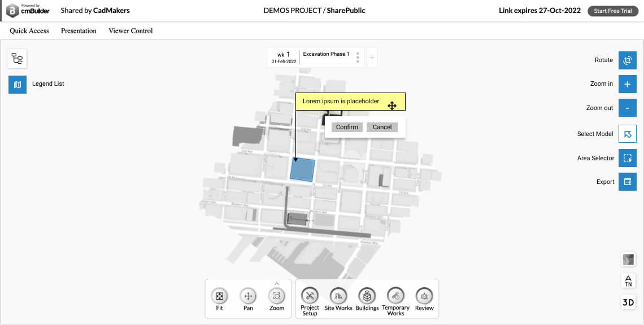Toggle true north orientation with TN

click(628, 280)
